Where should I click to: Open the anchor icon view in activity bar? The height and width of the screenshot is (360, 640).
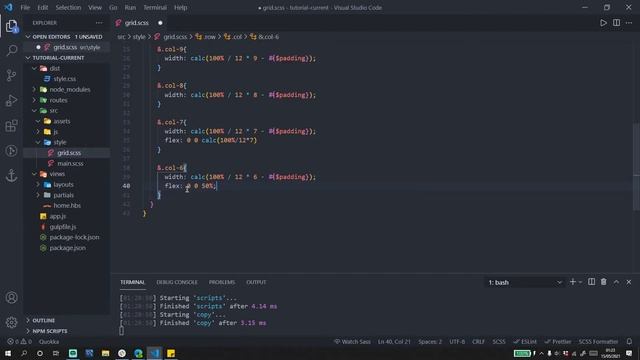pyautogui.click(x=11, y=176)
